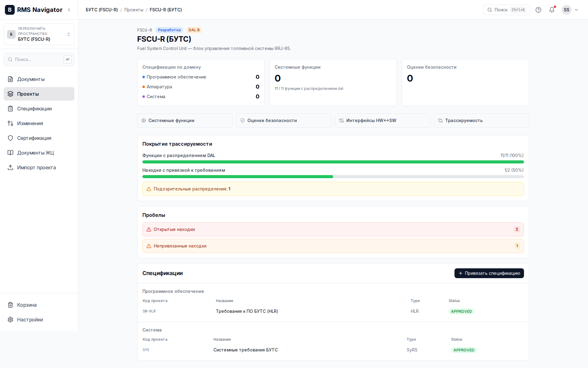Click the warning icon in Подозрительные распределения
The width and height of the screenshot is (588, 368).
pos(149,189)
